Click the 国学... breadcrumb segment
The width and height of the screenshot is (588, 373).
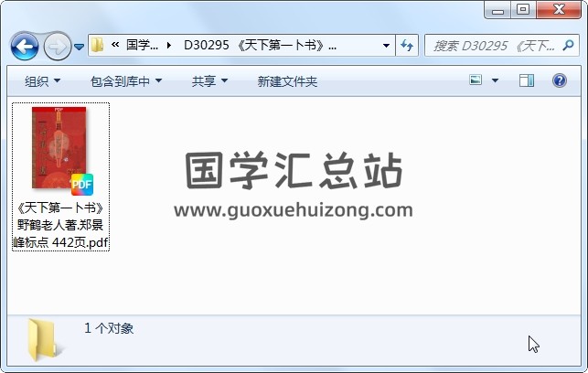(142, 46)
